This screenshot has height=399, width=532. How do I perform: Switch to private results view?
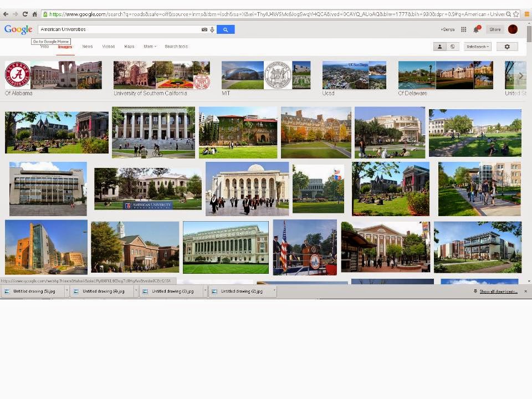coord(440,47)
